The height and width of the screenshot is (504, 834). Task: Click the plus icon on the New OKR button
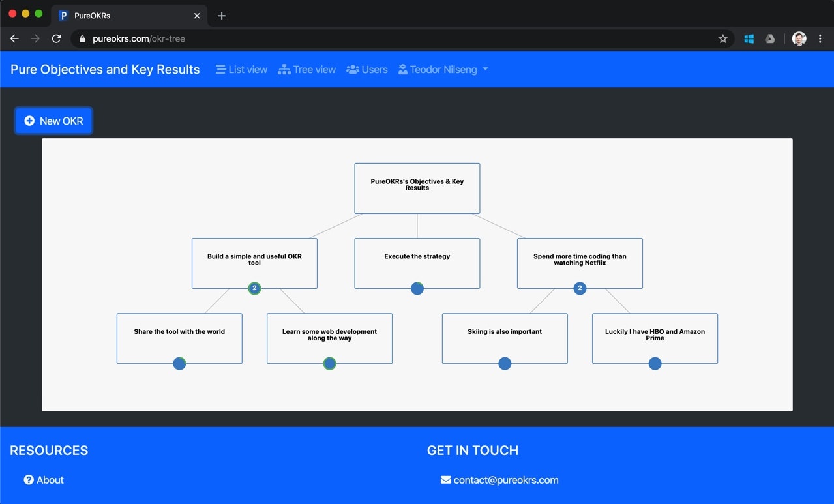29,121
